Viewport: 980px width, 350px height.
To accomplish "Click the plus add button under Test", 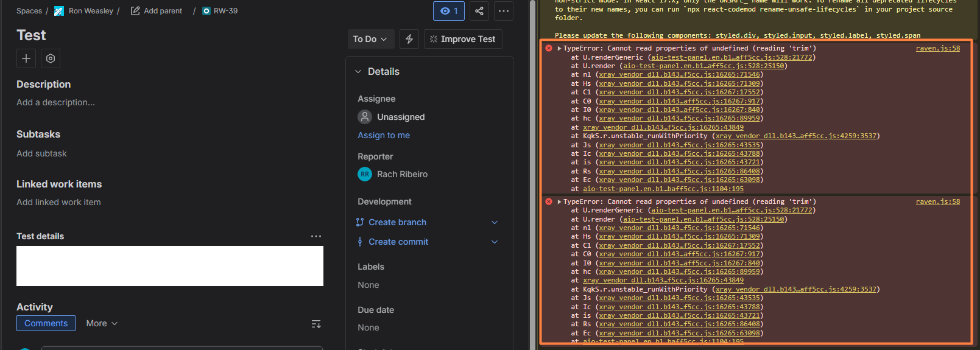I will click(26, 58).
